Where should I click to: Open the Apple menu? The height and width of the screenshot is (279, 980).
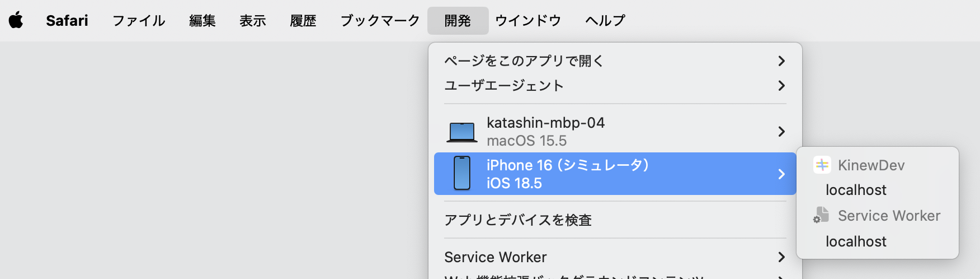point(16,21)
